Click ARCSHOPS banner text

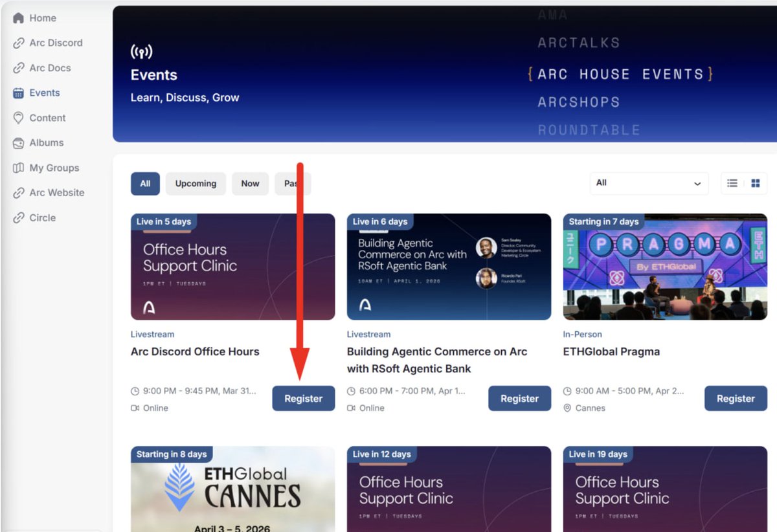[x=579, y=102]
